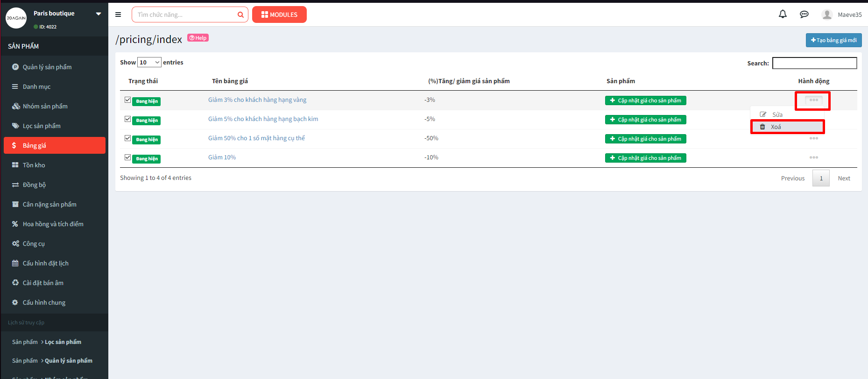The height and width of the screenshot is (379, 868).
Task: Open the Show entries count dropdown
Action: click(149, 62)
